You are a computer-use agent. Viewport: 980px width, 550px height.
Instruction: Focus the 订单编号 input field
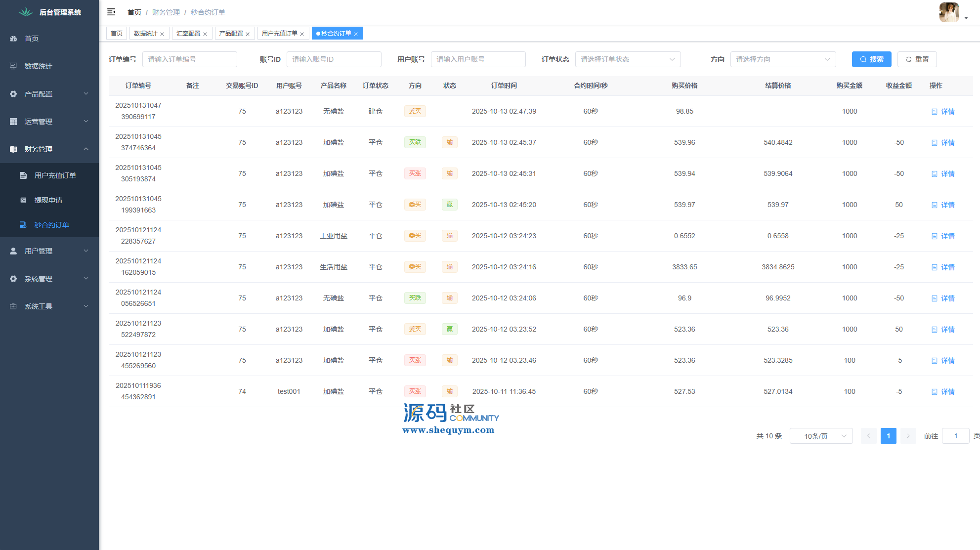189,59
